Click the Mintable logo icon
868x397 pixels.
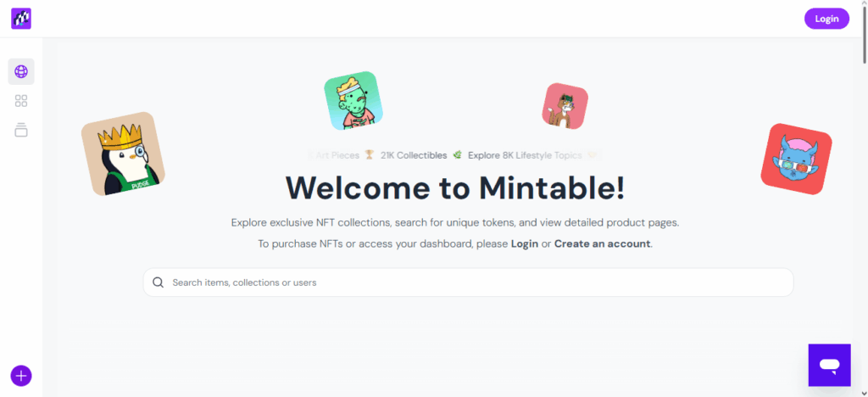click(21, 19)
